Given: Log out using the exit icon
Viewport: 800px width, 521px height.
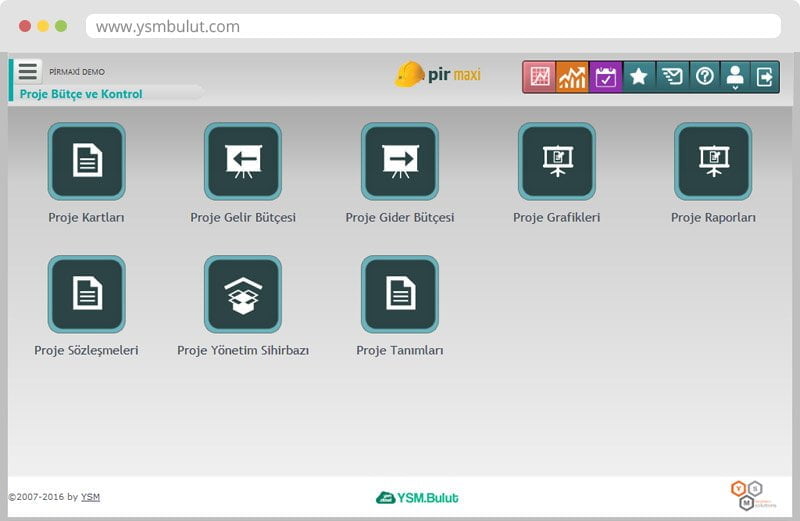Looking at the screenshot, I should [765, 77].
